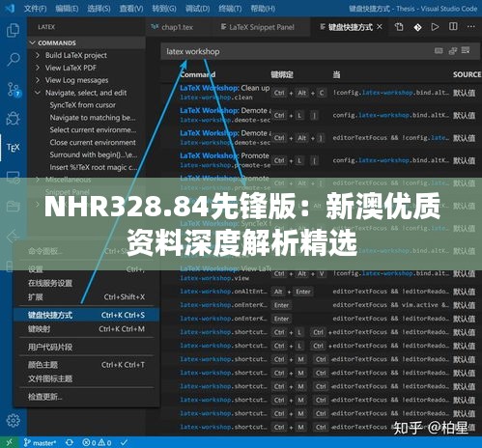The height and width of the screenshot is (448, 482).
Task: Click the run triangle icon in editor toolbar
Action: 435,27
